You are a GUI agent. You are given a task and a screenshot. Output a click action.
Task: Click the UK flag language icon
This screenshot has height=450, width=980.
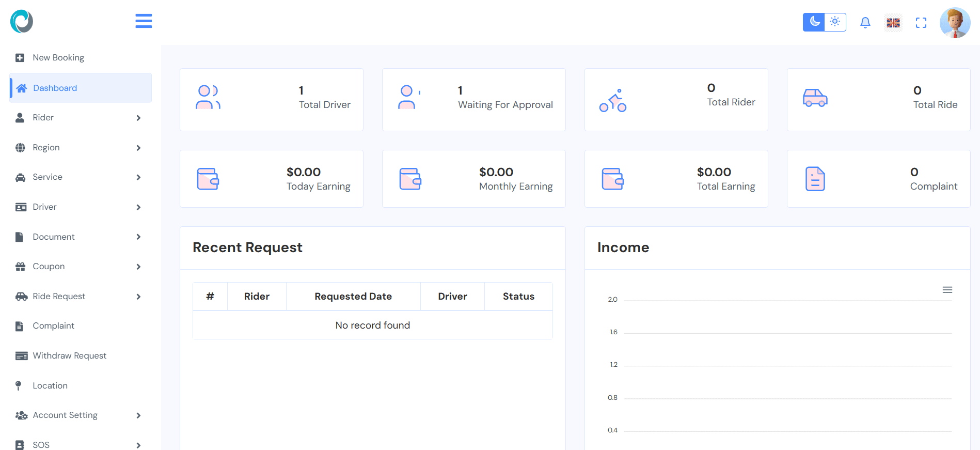[893, 23]
